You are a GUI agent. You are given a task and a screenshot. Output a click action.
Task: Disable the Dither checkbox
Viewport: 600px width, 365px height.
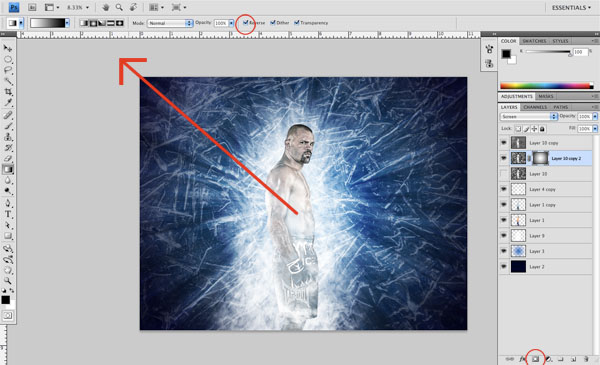273,23
